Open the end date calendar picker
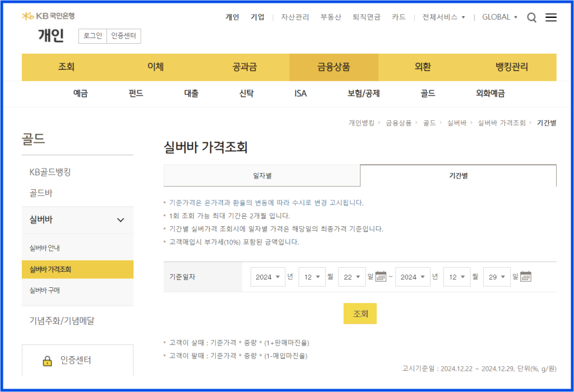 [526, 277]
